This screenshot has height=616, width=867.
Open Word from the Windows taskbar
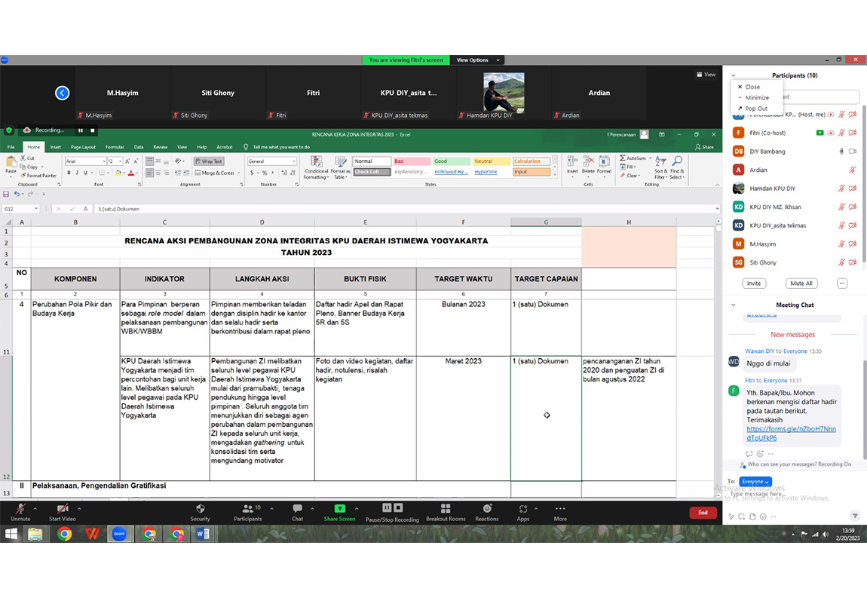pyautogui.click(x=202, y=534)
